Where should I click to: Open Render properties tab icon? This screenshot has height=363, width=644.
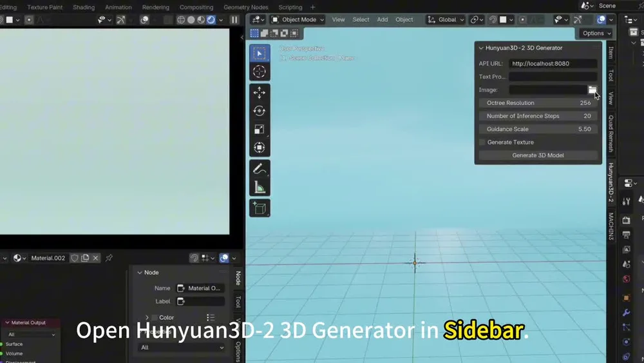(x=626, y=220)
